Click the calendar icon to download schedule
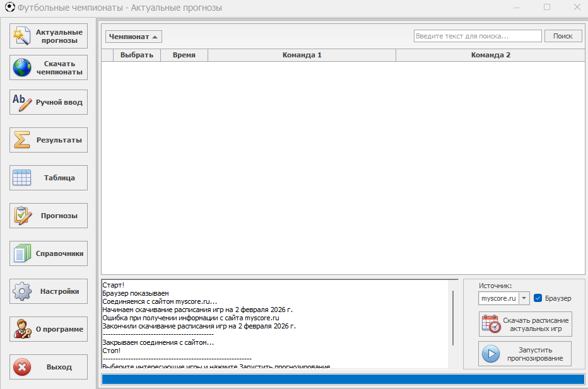 491,324
